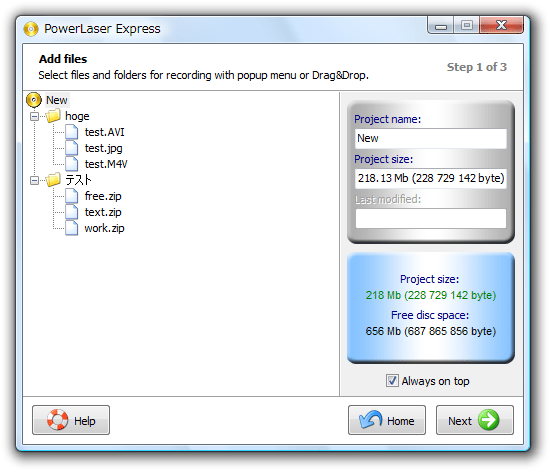550x472 pixels.
Task: Toggle the Always on top checkbox
Action: [x=392, y=380]
